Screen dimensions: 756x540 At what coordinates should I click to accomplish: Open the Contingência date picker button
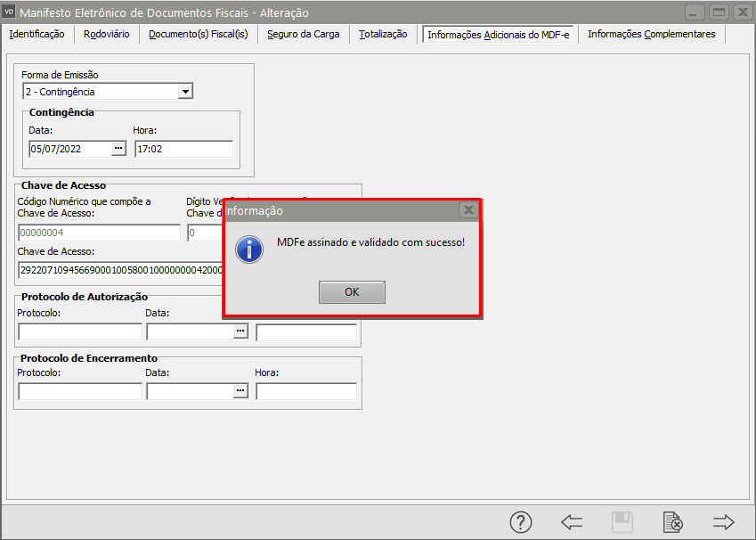(x=118, y=149)
